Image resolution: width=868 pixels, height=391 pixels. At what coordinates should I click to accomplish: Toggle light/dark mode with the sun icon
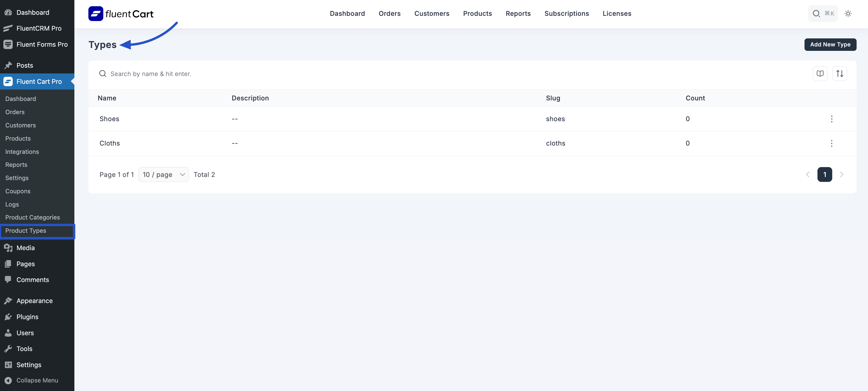pyautogui.click(x=848, y=13)
